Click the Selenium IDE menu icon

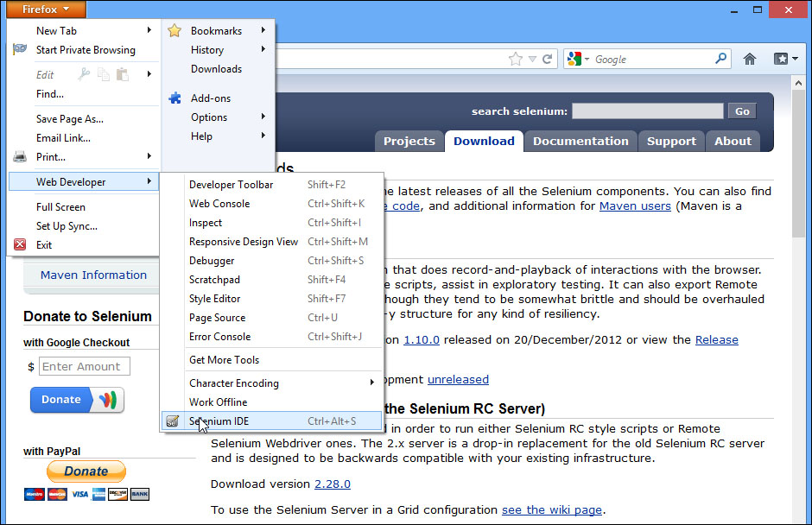173,421
